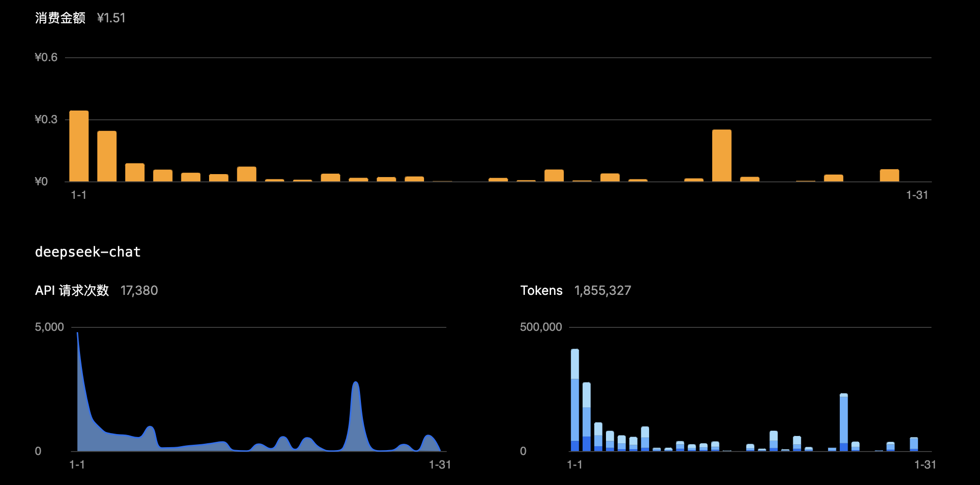Select the ¥0.3 axis label
980x485 pixels.
click(x=46, y=119)
